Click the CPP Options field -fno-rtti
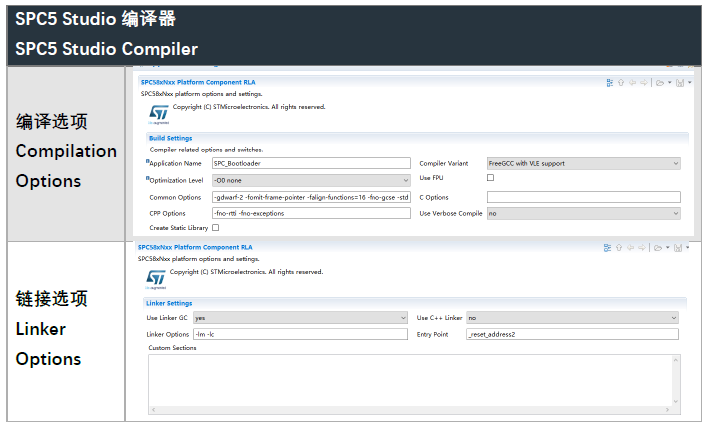The height and width of the screenshot is (435, 709). pyautogui.click(x=311, y=213)
